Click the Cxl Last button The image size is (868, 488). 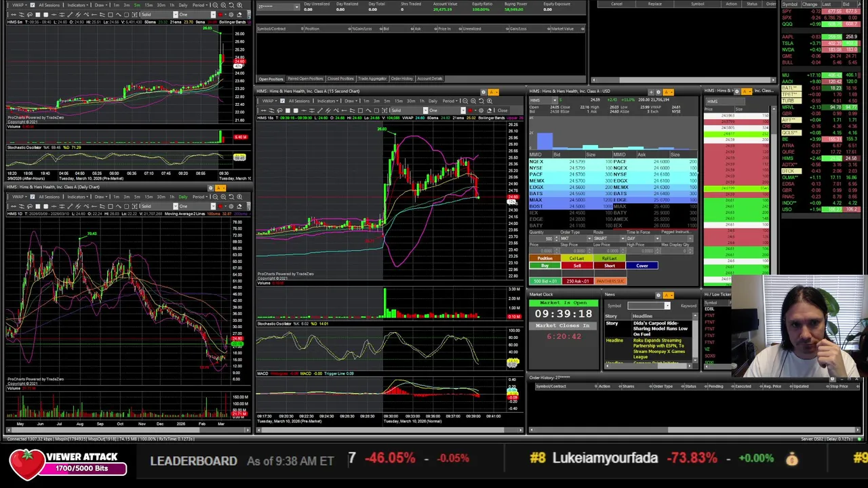click(577, 258)
